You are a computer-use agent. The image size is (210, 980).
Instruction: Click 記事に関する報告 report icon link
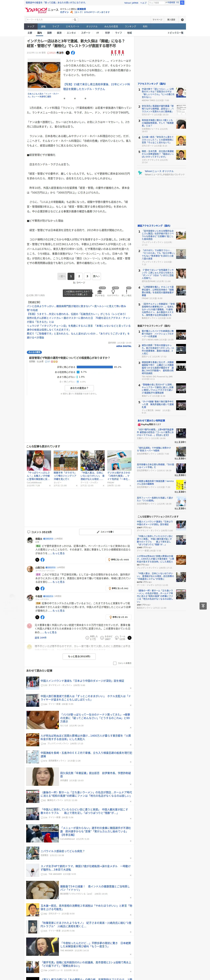[36, 295]
